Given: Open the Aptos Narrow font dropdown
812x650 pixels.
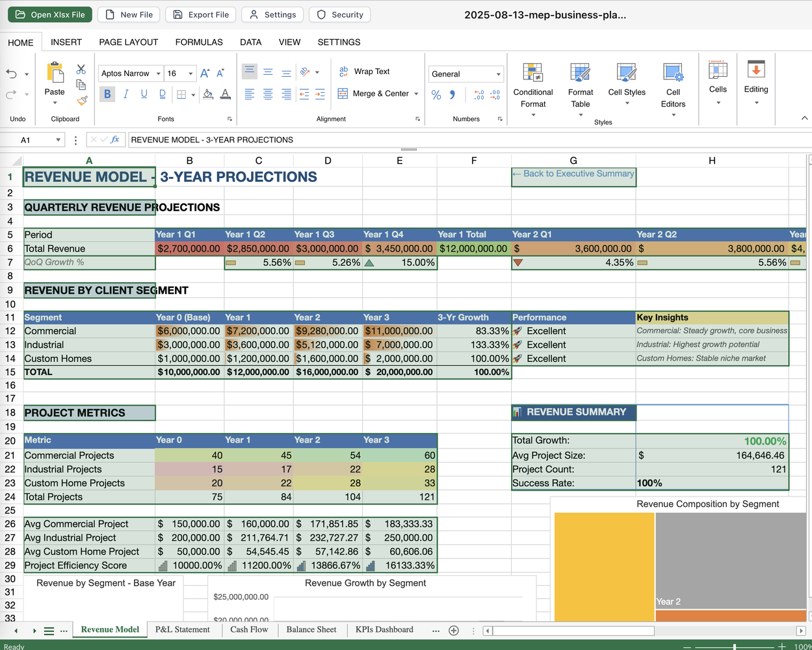Looking at the screenshot, I should pyautogui.click(x=158, y=73).
